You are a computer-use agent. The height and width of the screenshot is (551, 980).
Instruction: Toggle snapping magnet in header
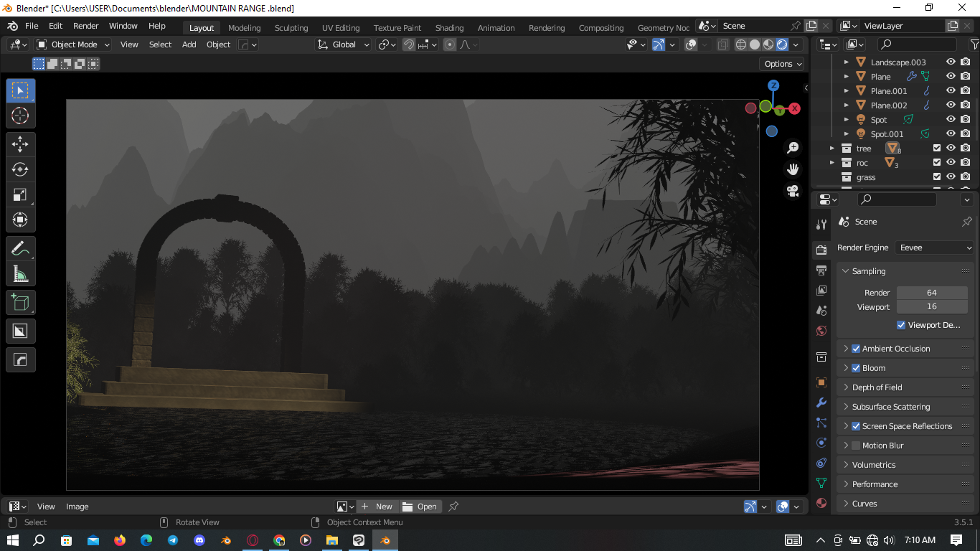(409, 44)
